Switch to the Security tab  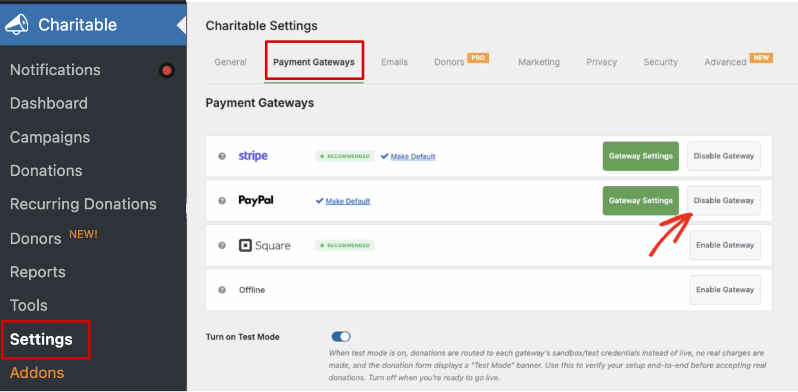click(x=661, y=62)
